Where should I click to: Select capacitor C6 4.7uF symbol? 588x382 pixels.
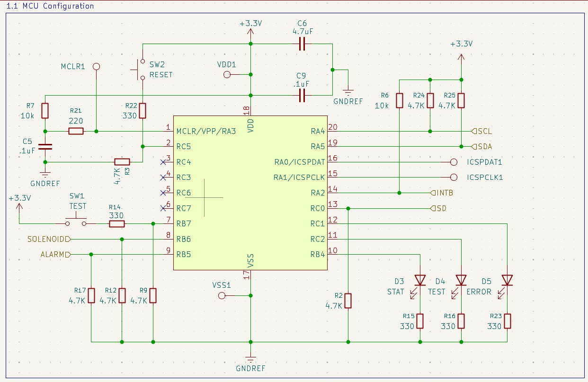302,44
